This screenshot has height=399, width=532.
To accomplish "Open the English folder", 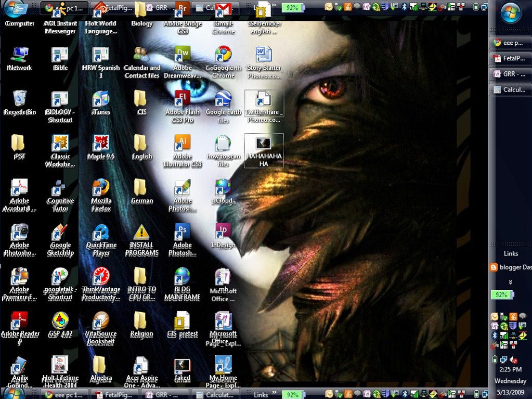I will [141, 147].
